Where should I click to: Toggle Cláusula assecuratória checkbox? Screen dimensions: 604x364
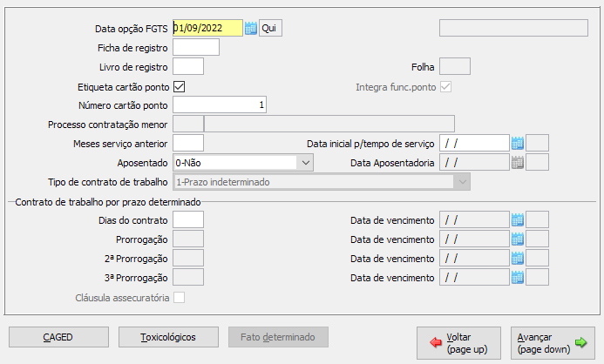coord(180,298)
